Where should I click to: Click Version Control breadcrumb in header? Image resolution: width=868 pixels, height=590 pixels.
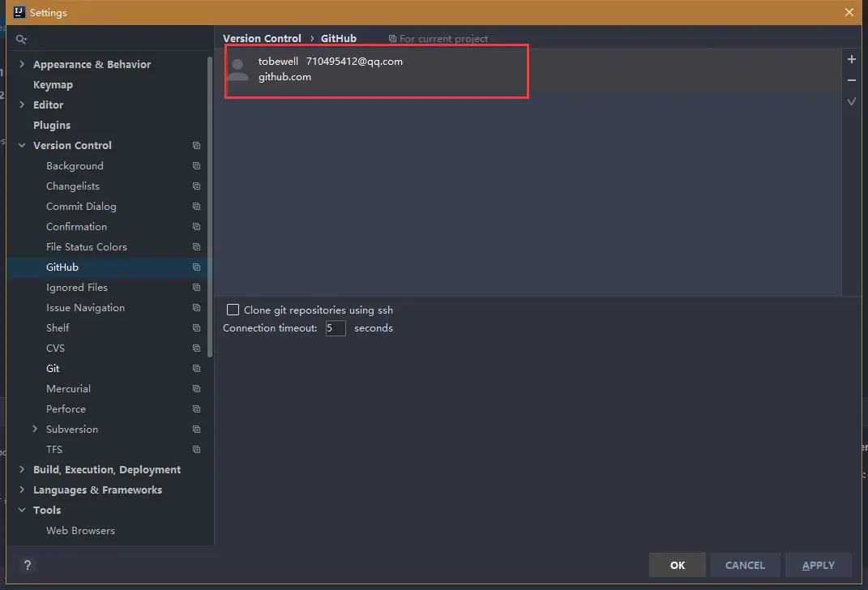(x=262, y=38)
